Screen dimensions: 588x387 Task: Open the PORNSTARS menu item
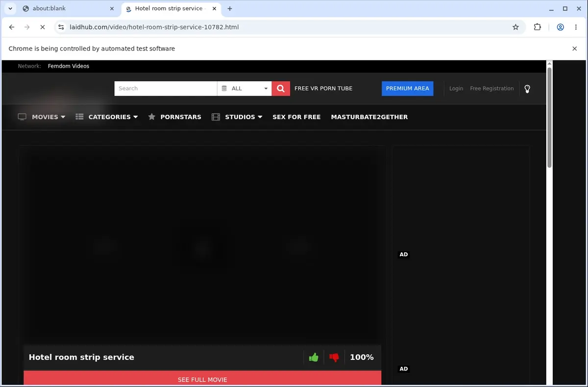click(174, 117)
